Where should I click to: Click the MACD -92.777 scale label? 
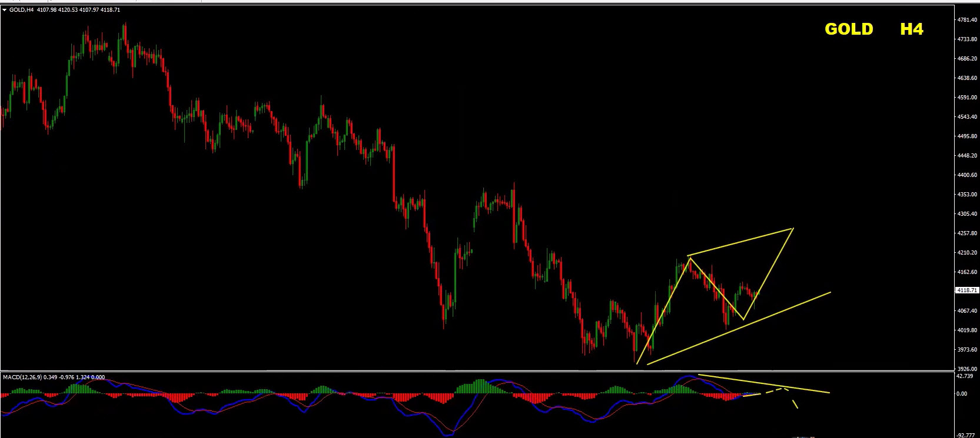click(x=965, y=435)
